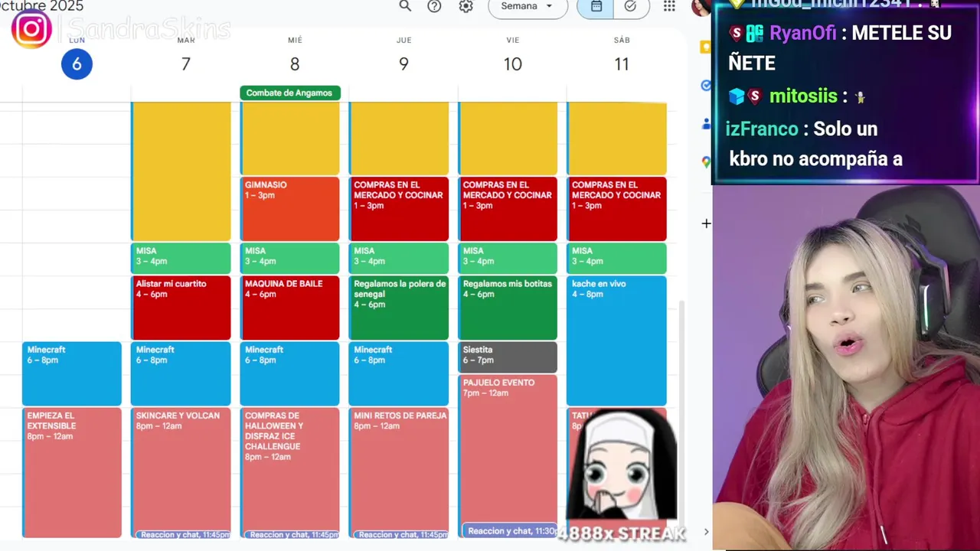Select Thursday 9 day header
Screen dimensions: 980x551
pyautogui.click(x=403, y=64)
